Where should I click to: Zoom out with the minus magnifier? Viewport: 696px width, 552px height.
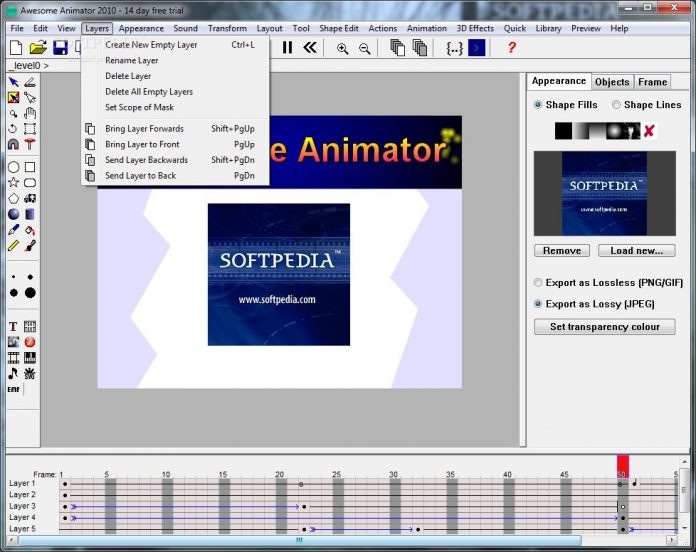click(364, 48)
